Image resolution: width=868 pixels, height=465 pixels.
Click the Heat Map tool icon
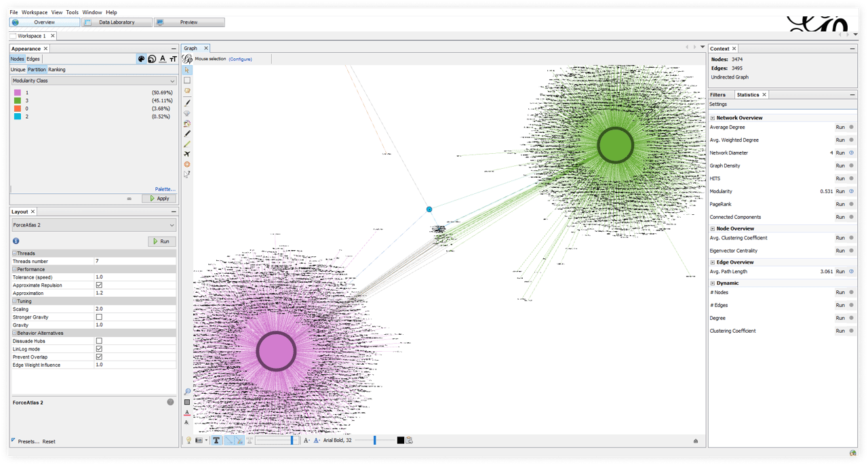pos(187,164)
